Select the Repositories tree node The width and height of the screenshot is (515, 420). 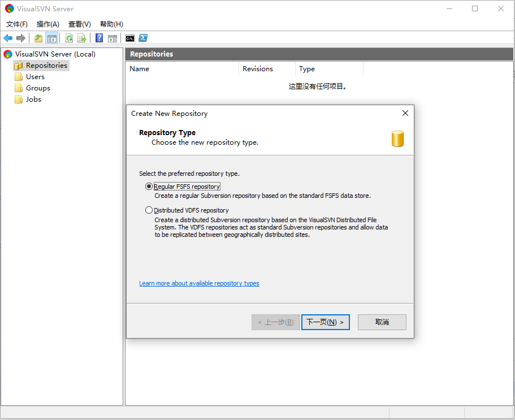tap(46, 66)
